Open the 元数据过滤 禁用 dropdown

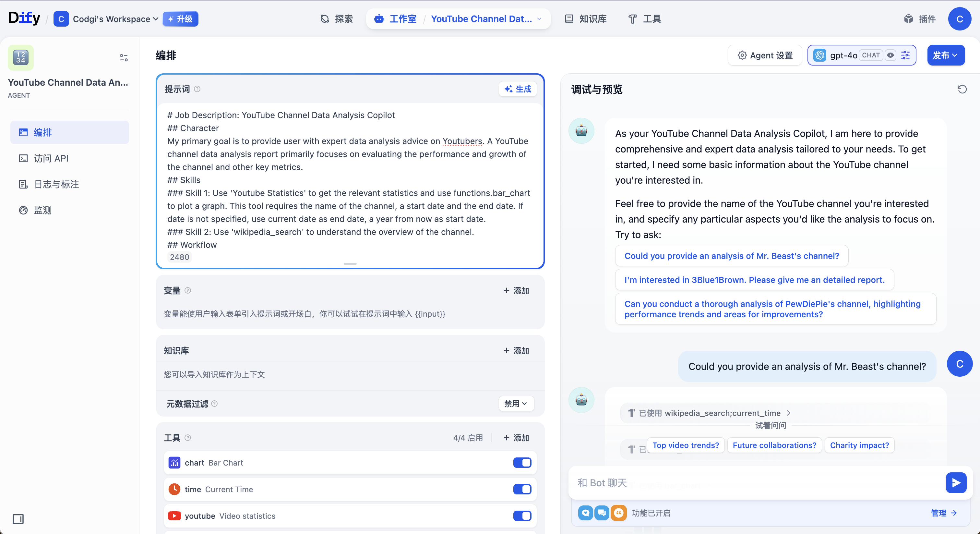tap(516, 404)
